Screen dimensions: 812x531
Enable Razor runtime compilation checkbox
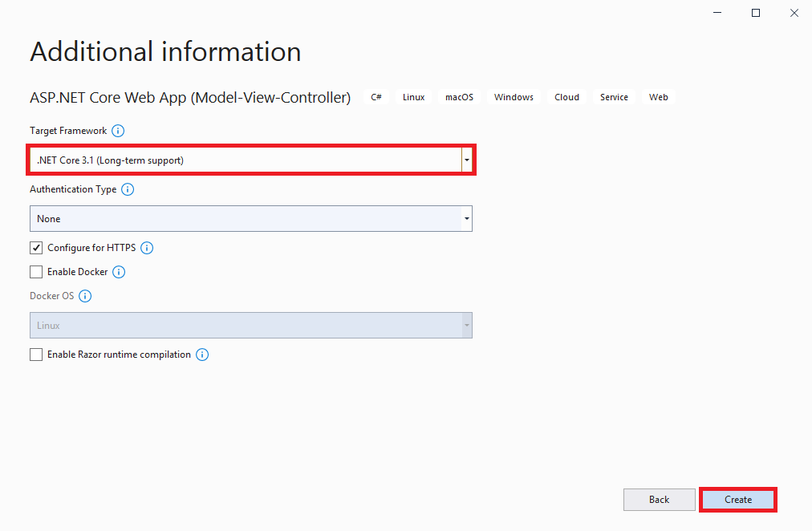pos(36,355)
